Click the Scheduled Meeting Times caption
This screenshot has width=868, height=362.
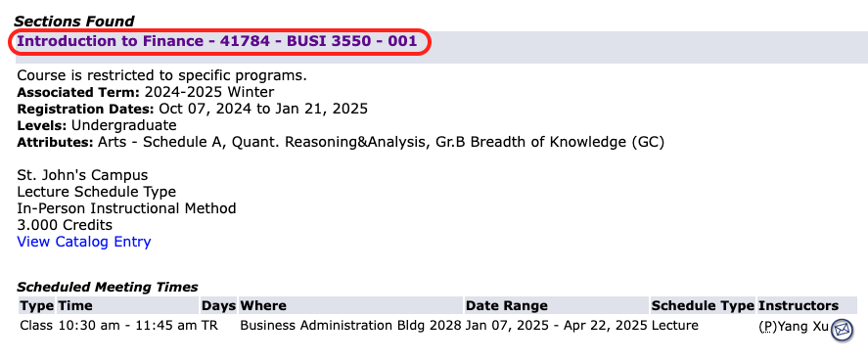click(108, 287)
